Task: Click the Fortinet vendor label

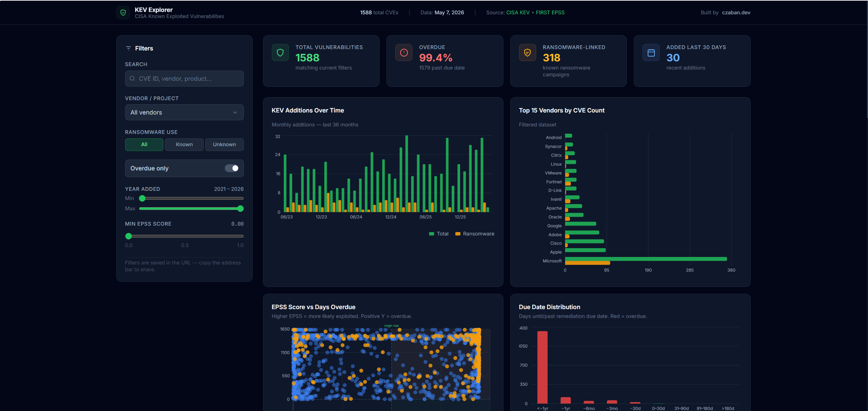Action: pyautogui.click(x=554, y=182)
